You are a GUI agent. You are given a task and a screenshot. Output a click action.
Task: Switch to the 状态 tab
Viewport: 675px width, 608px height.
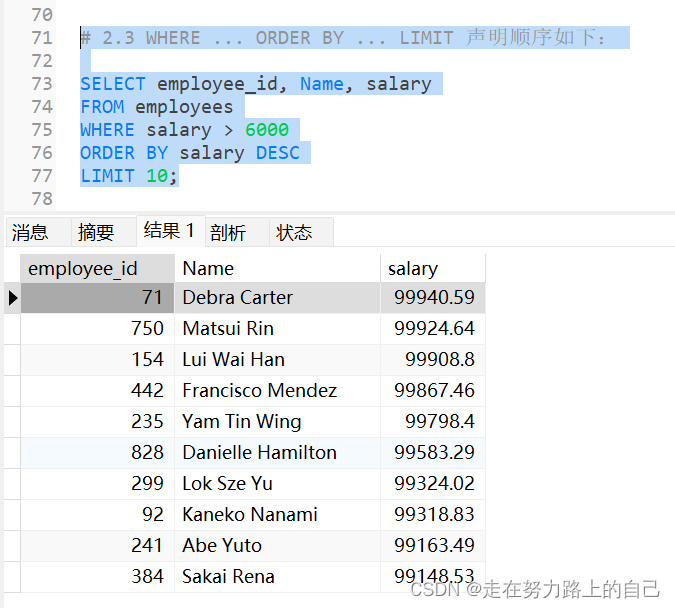301,232
